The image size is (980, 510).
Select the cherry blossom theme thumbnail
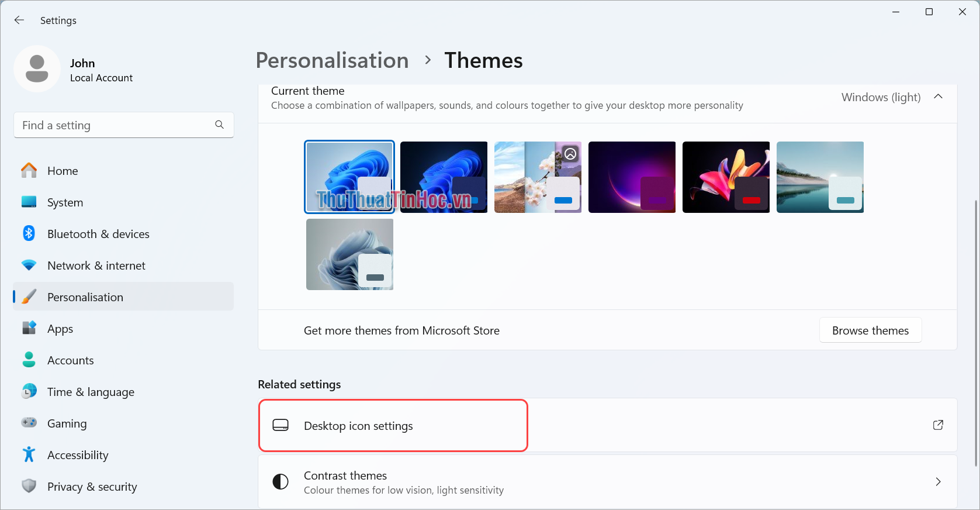pyautogui.click(x=537, y=177)
